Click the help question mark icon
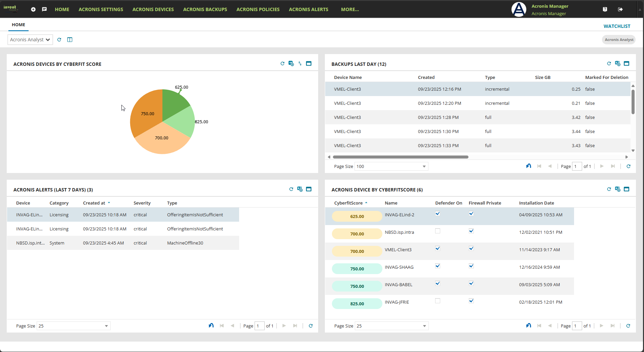The width and height of the screenshot is (644, 352). click(x=605, y=9)
